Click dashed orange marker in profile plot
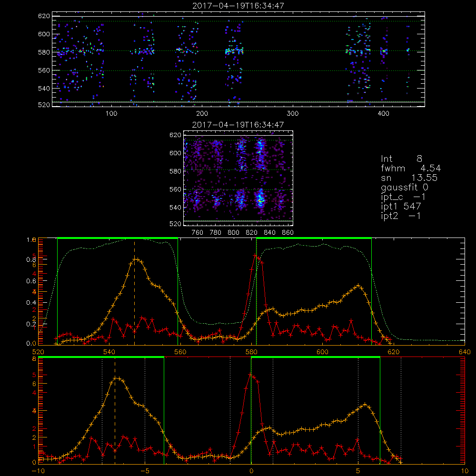Screen dimensions: 476x476 tap(135, 293)
